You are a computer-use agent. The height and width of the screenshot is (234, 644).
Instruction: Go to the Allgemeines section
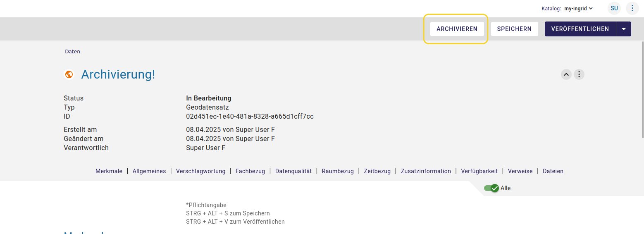149,171
